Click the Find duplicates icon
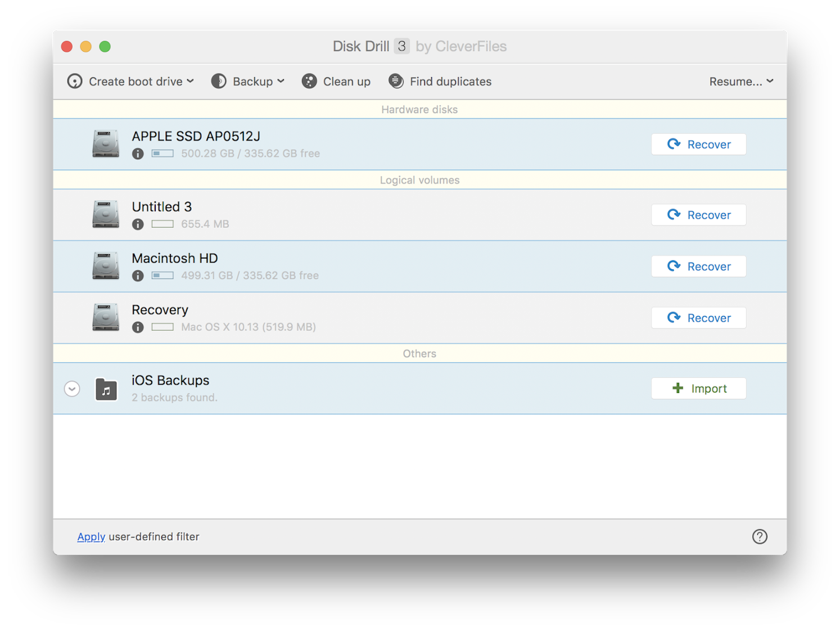 (396, 81)
